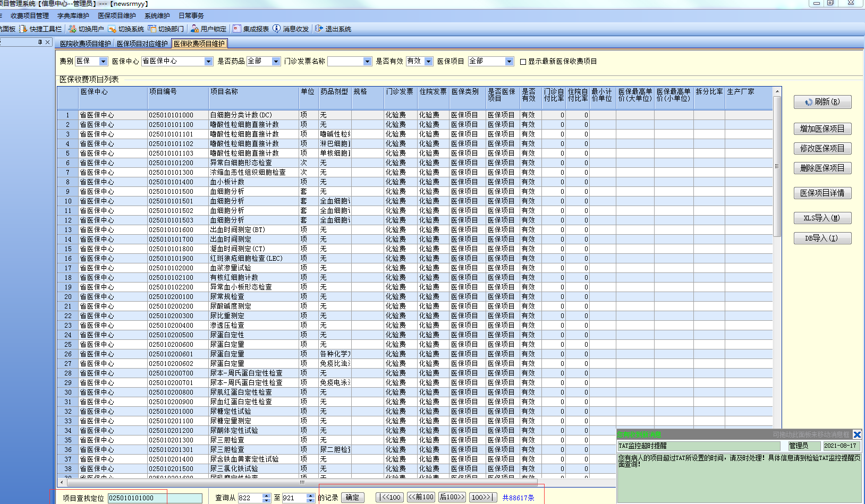The height and width of the screenshot is (504, 865).
Task: Click the 药品剂型 column header
Action: tap(335, 98)
